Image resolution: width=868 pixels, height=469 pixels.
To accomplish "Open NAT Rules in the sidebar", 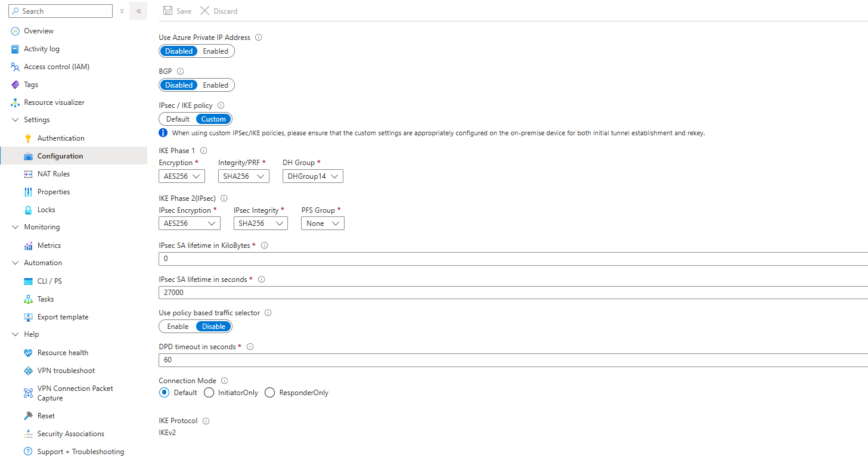I will point(54,174).
